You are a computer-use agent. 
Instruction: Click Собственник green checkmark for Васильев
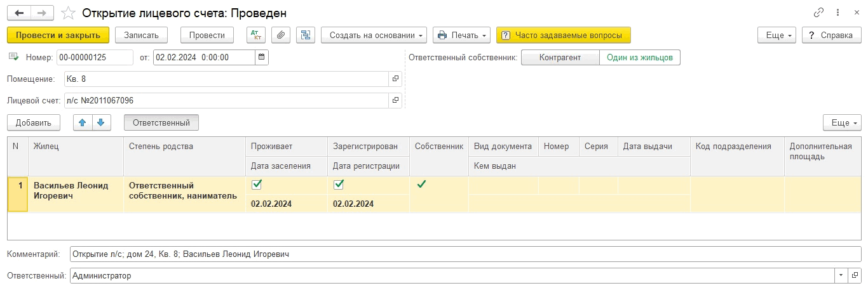click(421, 185)
